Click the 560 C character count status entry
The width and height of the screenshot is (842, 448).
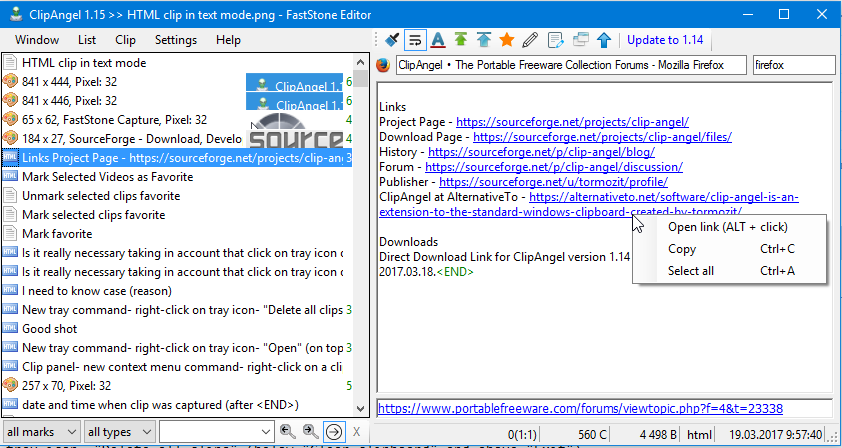tap(592, 434)
